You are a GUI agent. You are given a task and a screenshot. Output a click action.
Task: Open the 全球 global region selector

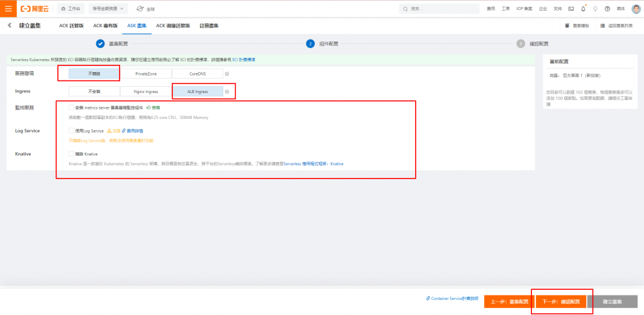click(x=146, y=9)
